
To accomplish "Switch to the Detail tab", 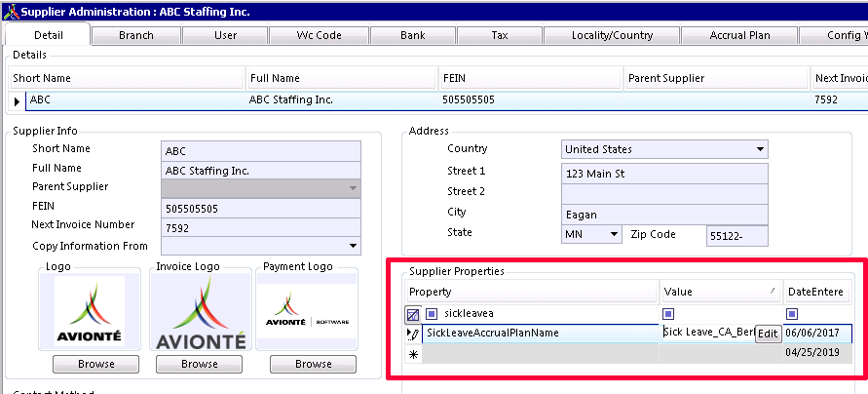I will click(x=48, y=35).
